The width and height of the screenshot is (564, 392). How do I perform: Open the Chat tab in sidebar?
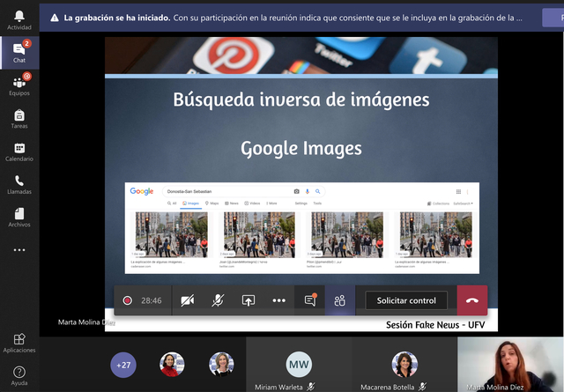tap(19, 53)
